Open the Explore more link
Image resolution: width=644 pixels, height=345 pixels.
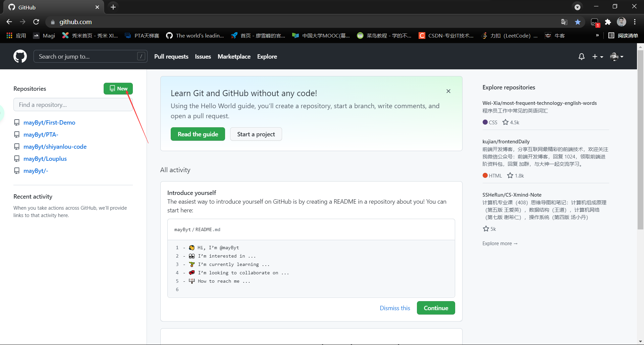point(500,244)
